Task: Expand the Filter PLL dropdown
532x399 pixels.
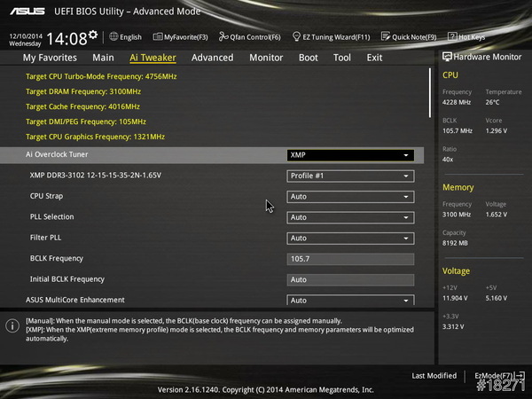Action: point(350,238)
